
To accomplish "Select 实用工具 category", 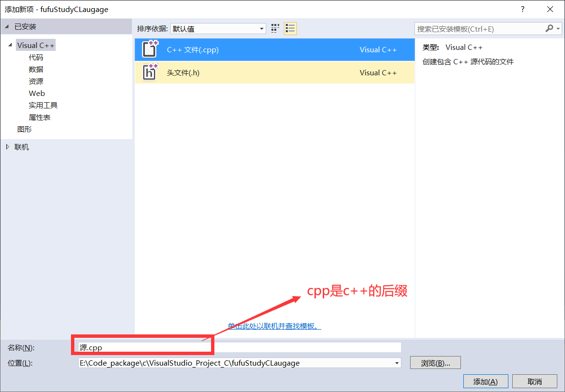I will click(x=43, y=105).
